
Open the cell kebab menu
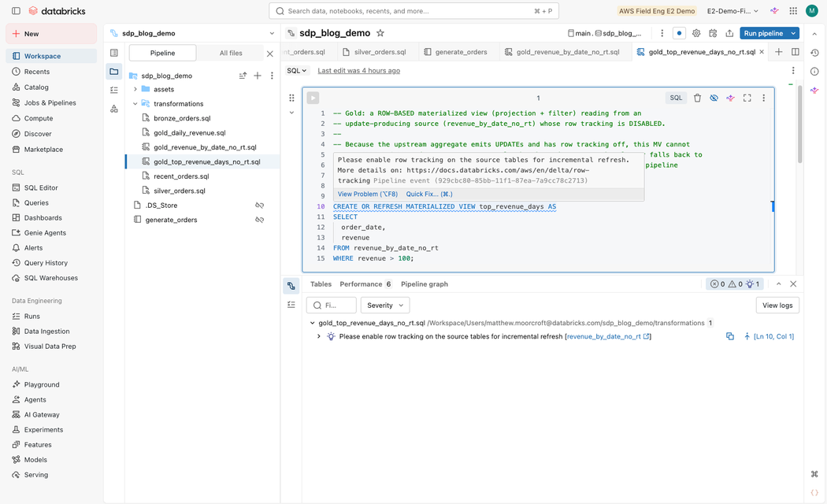(x=763, y=98)
